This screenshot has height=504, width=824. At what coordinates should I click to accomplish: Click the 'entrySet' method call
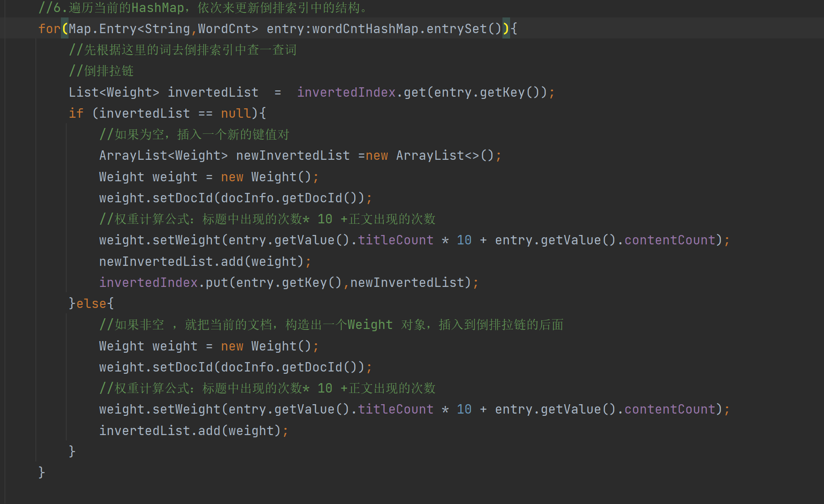coord(456,29)
